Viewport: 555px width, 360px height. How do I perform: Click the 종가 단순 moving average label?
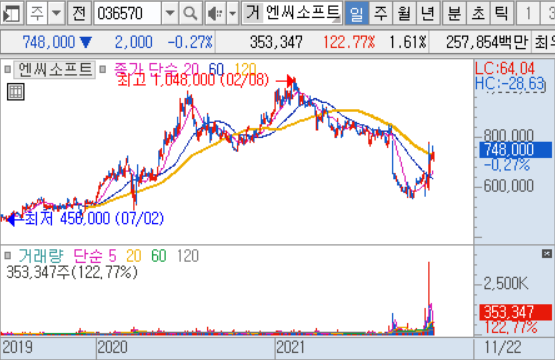tap(145, 69)
